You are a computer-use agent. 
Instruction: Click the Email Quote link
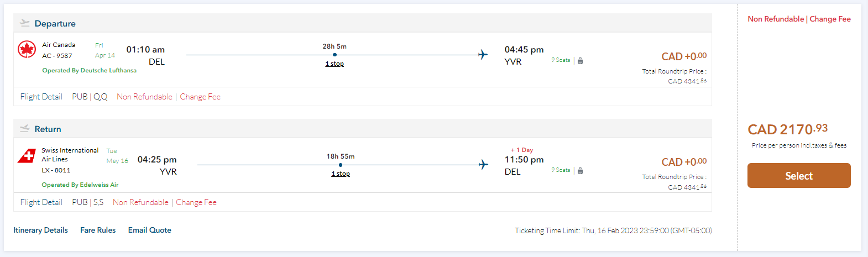(150, 230)
